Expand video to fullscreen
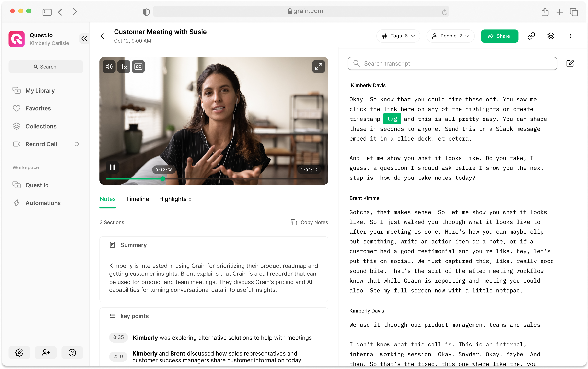588x369 pixels. (318, 67)
